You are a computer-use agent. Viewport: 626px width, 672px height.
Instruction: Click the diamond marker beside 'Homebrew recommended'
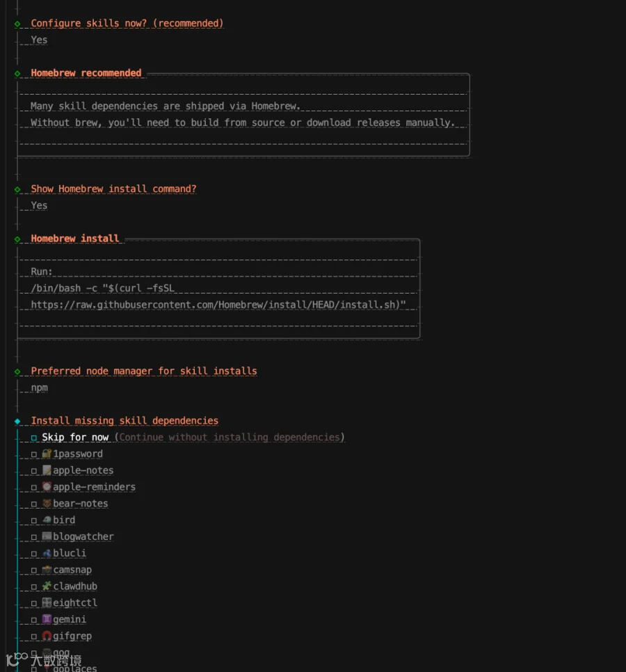coord(17,74)
